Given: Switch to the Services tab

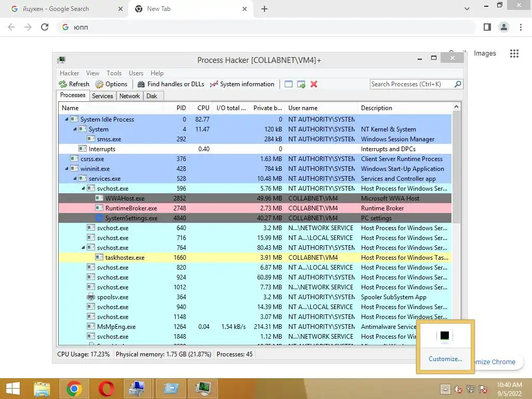Looking at the screenshot, I should point(102,96).
